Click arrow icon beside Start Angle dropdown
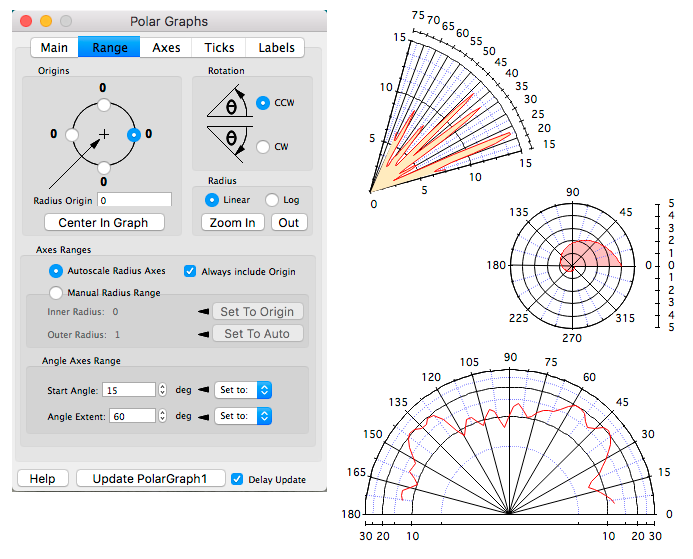This screenshot has height=559, width=693. coord(203,390)
